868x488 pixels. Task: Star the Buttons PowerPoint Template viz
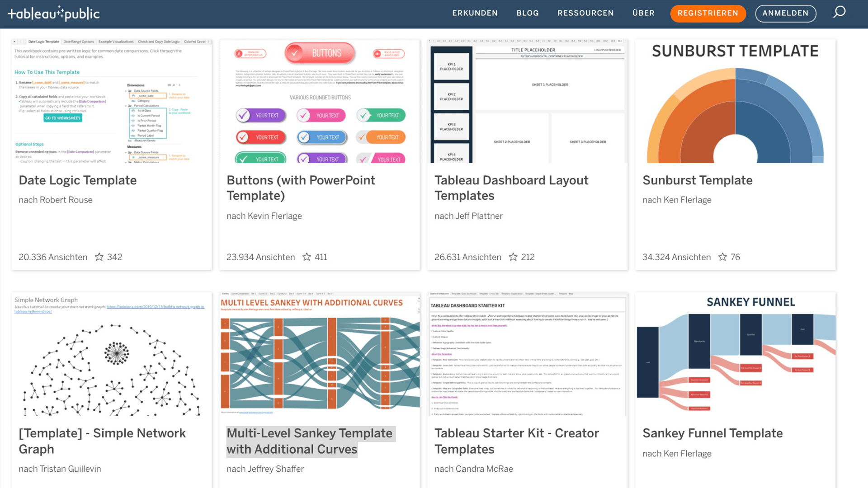click(307, 257)
